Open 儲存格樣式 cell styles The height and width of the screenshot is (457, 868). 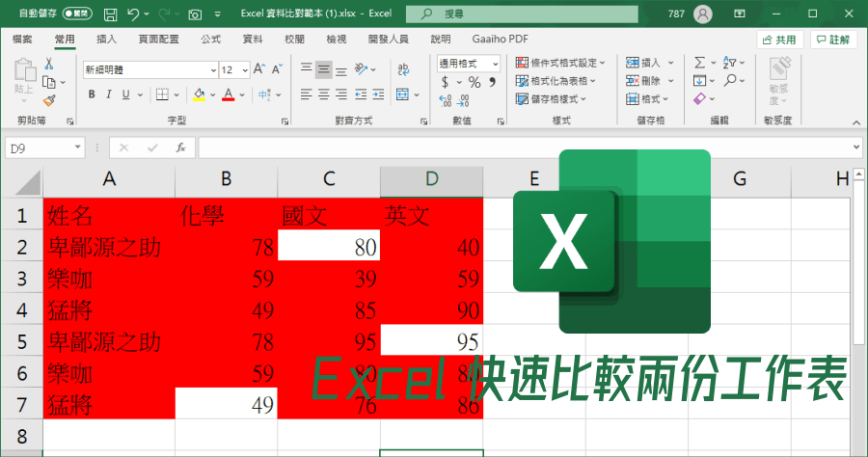551,99
